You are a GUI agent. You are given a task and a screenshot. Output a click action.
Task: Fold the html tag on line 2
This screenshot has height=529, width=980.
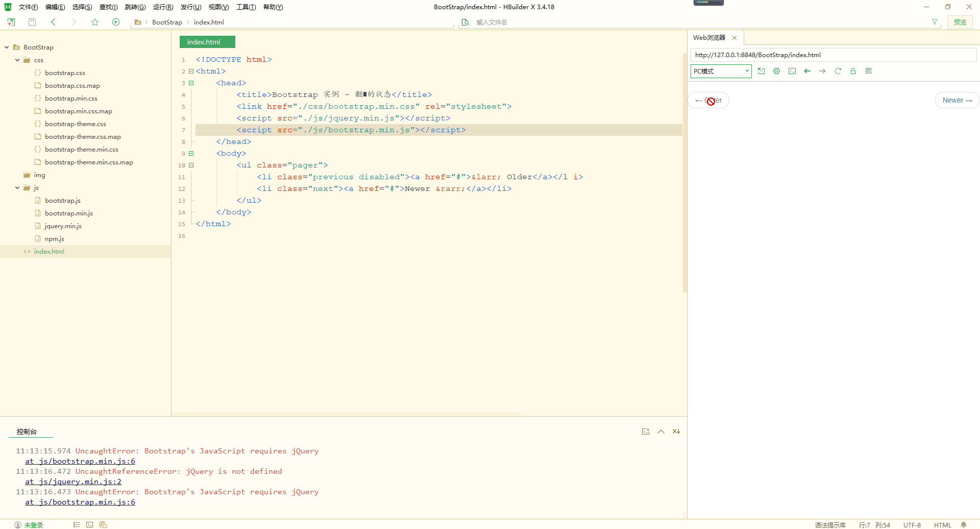pos(191,71)
